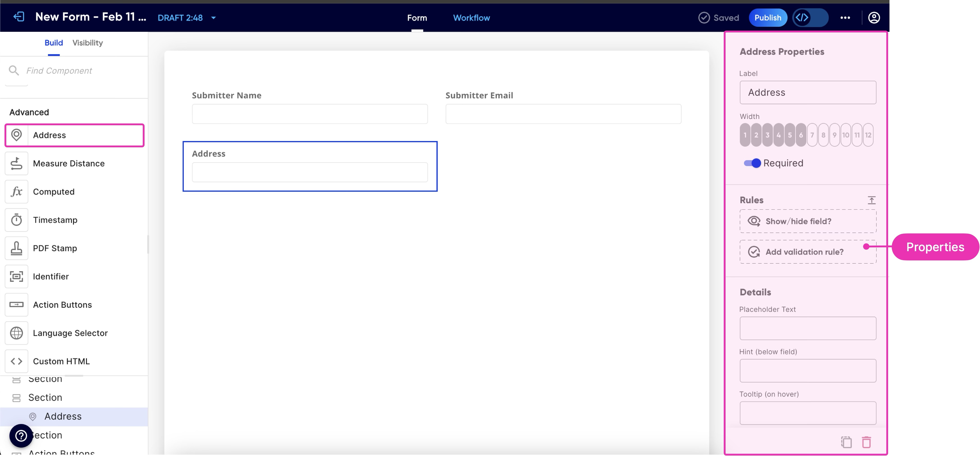Open the Visibility tab
Screen dimensions: 980x456
(88, 43)
